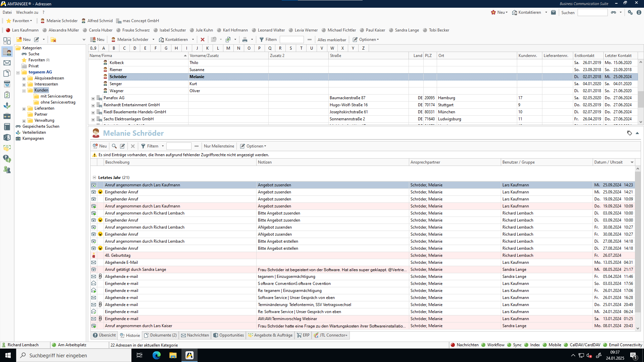Toggle the Nur Meilensteine filter
644x362 pixels.
click(219, 146)
